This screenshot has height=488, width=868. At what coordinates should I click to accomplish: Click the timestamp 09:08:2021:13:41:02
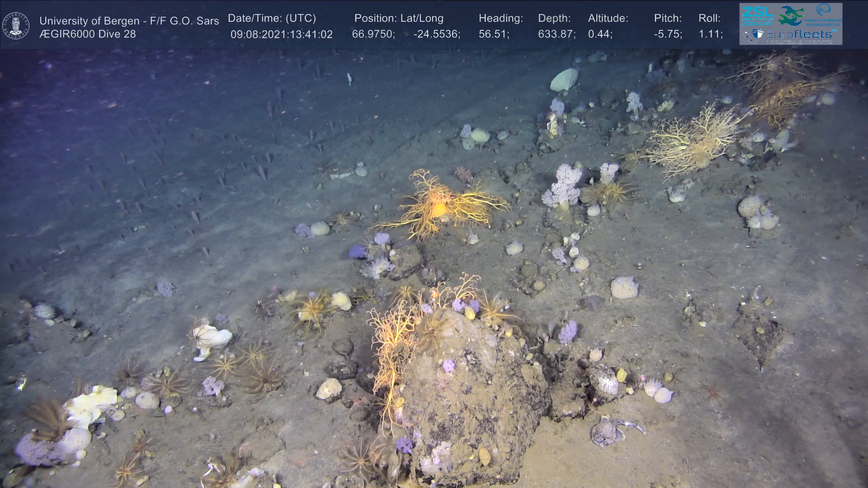[x=281, y=34]
